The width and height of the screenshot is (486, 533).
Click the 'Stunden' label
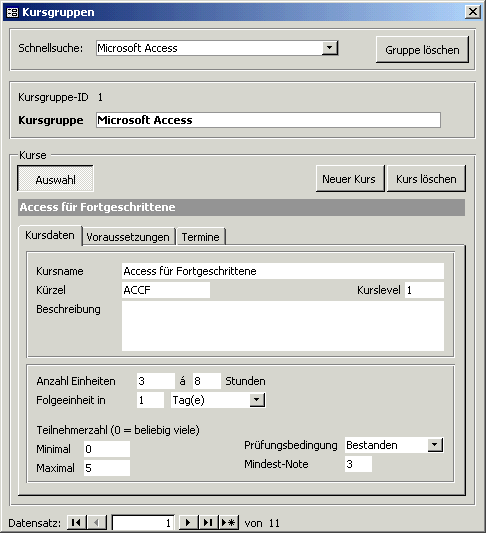coord(245,381)
